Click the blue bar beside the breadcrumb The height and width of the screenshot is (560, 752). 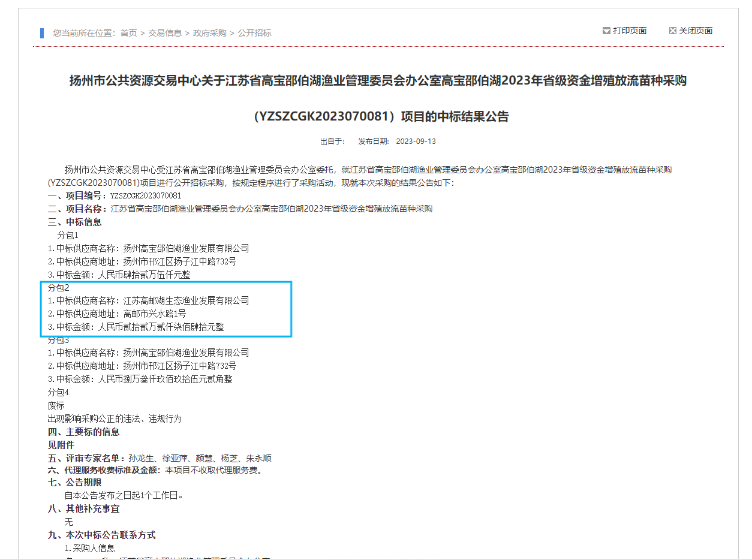pos(42,33)
